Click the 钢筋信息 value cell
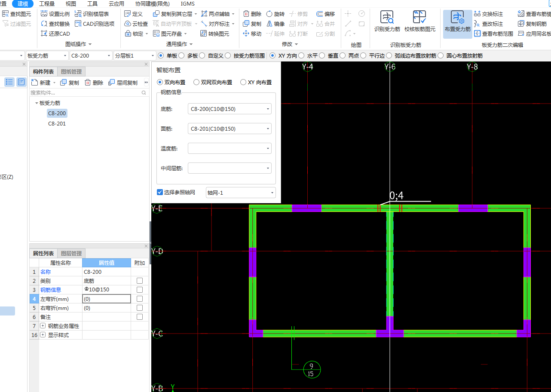This screenshot has width=551, height=392. point(107,290)
